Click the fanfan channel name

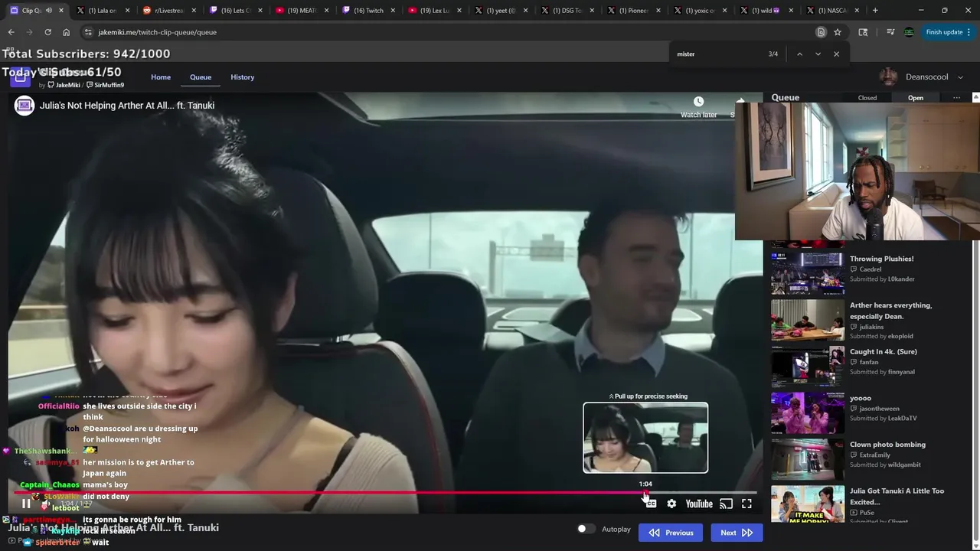coord(869,362)
